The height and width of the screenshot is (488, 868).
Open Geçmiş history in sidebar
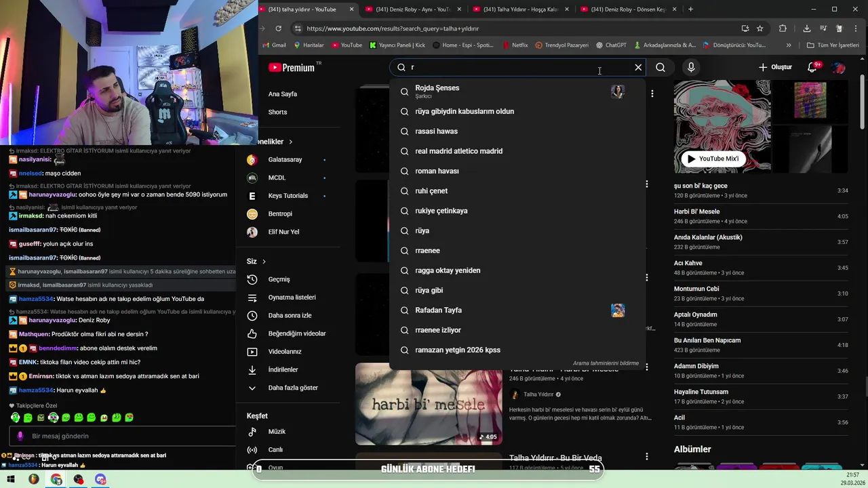tap(279, 279)
